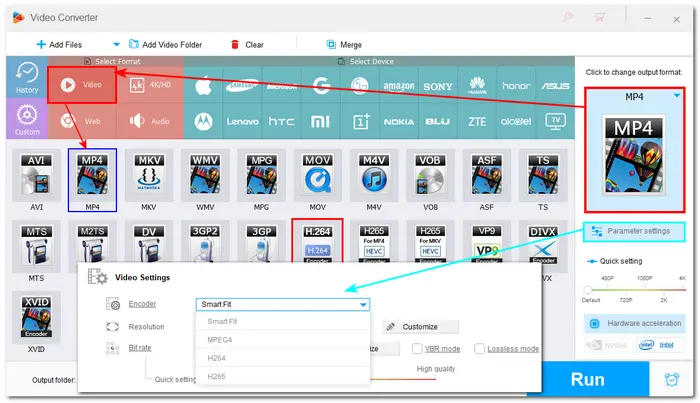The width and height of the screenshot is (700, 403).
Task: Expand the Add Files dropdown arrow
Action: [x=116, y=45]
